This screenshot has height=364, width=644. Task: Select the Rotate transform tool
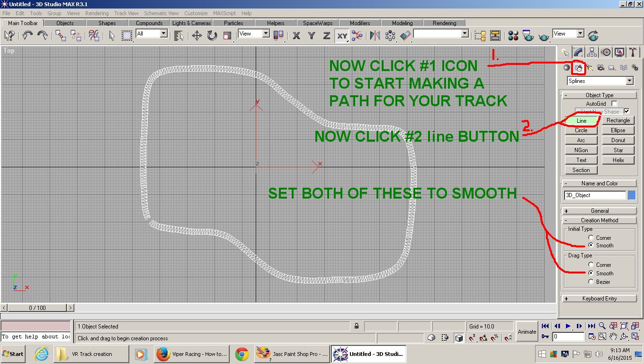tap(212, 36)
